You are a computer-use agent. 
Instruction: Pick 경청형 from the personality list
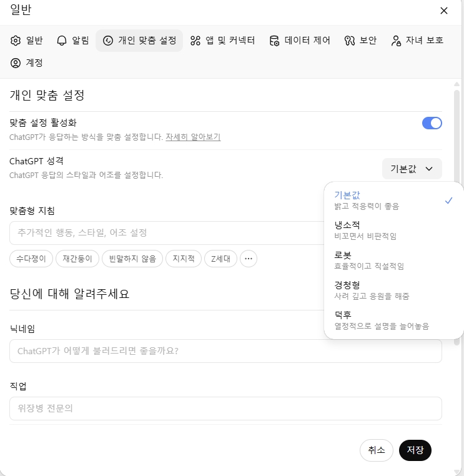pyautogui.click(x=372, y=290)
